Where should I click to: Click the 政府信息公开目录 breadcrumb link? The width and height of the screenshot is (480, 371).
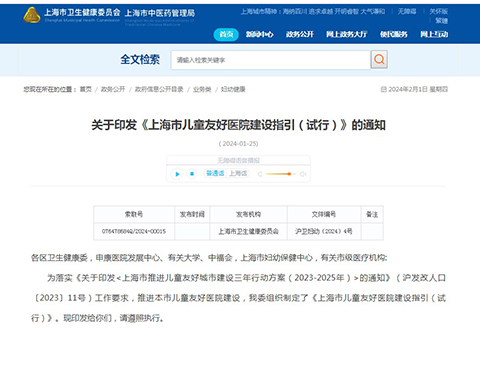[x=159, y=89]
